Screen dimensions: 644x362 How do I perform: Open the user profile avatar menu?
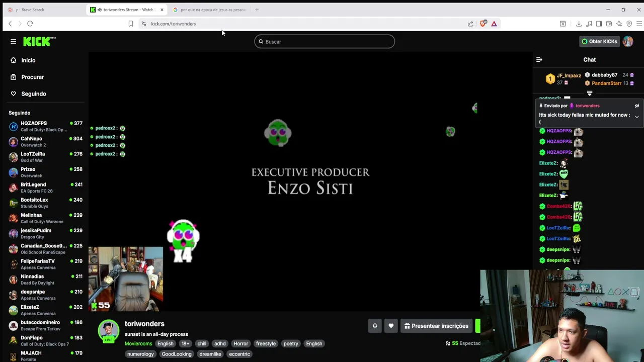(628, 41)
